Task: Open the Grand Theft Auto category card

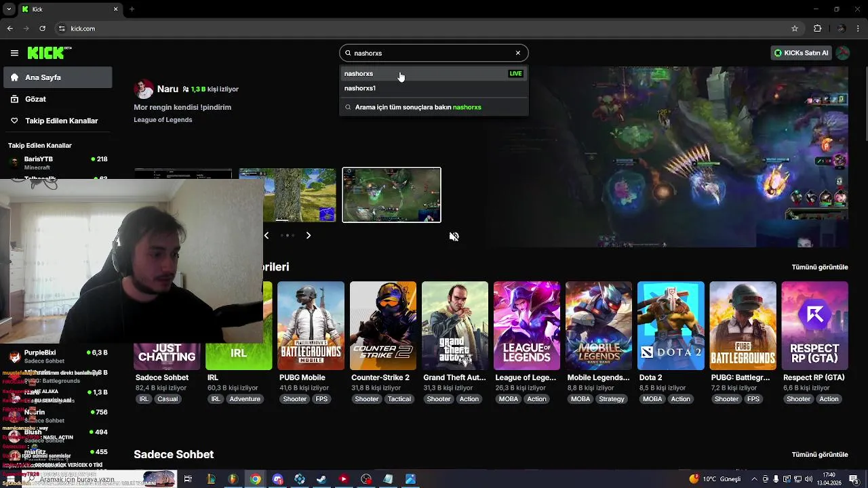Action: coord(454,325)
